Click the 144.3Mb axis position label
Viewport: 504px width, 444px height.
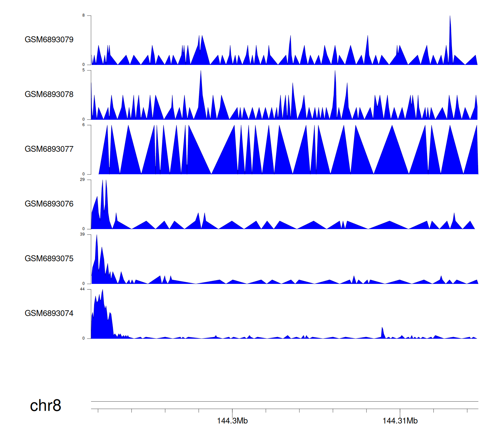(x=232, y=421)
